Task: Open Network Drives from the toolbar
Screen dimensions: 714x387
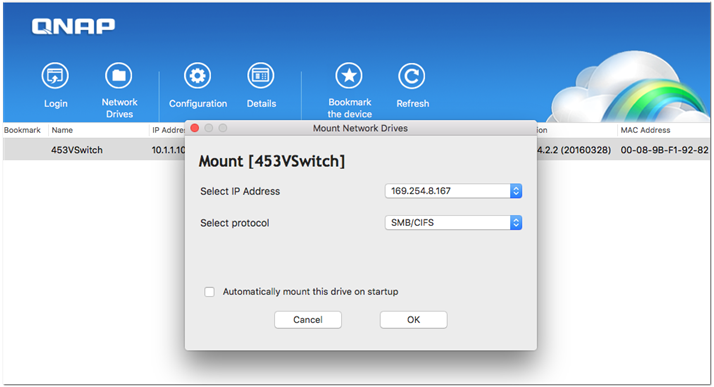Action: [119, 76]
